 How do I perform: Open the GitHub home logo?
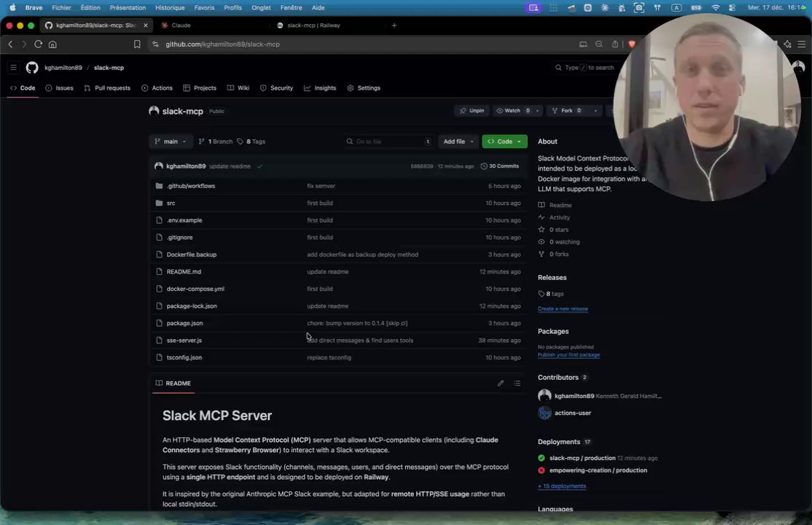(32, 67)
